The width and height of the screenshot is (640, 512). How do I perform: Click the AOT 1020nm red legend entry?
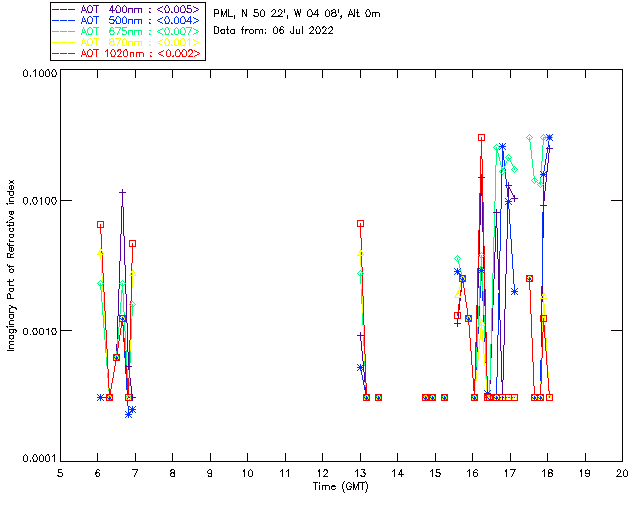[x=126, y=53]
